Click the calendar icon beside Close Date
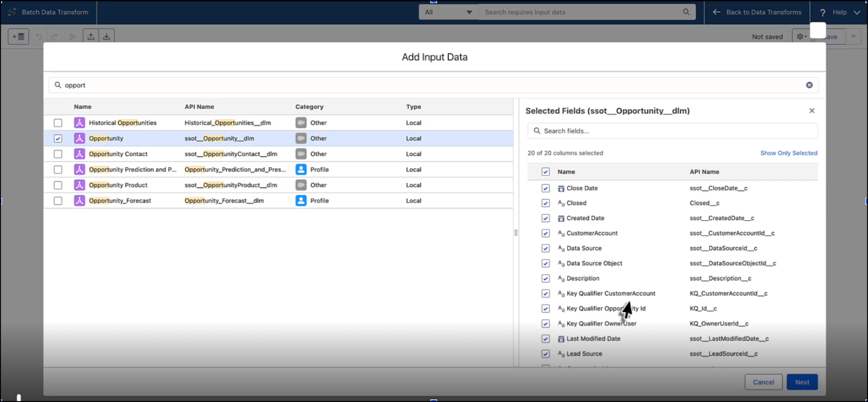Screen dimensions: 868x402 (561, 188)
